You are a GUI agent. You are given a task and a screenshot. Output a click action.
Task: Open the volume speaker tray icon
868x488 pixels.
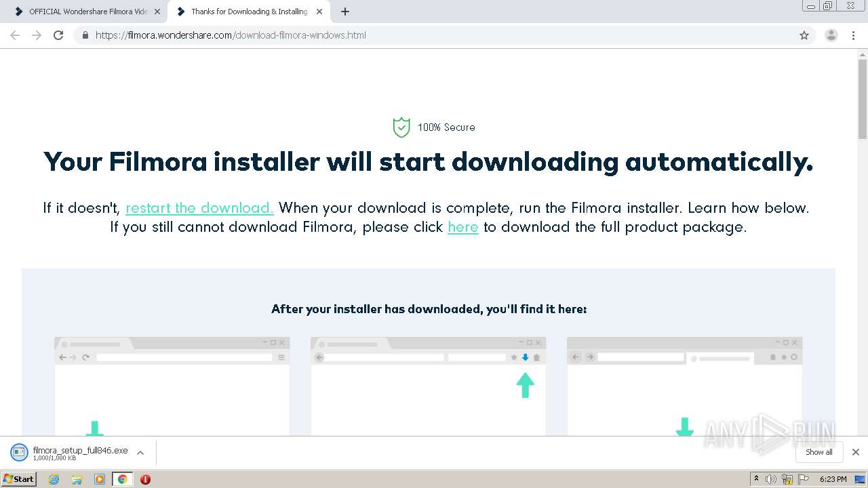(x=771, y=479)
